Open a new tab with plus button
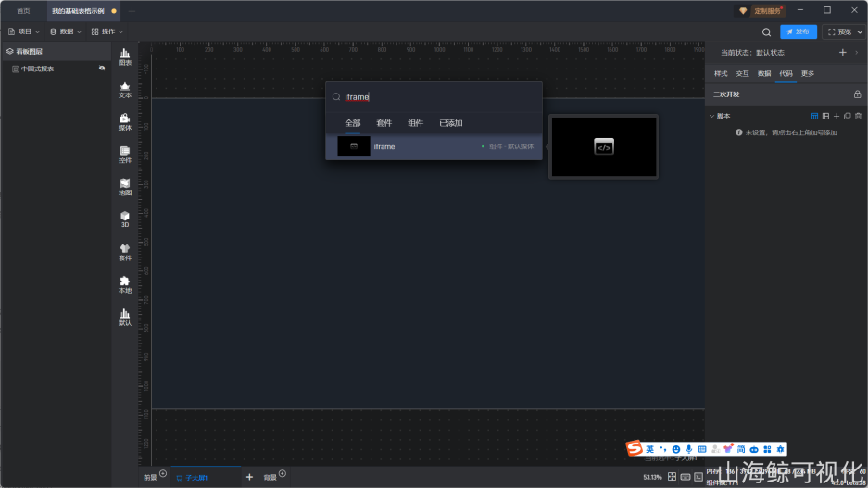Image resolution: width=868 pixels, height=488 pixels. pyautogui.click(x=132, y=11)
